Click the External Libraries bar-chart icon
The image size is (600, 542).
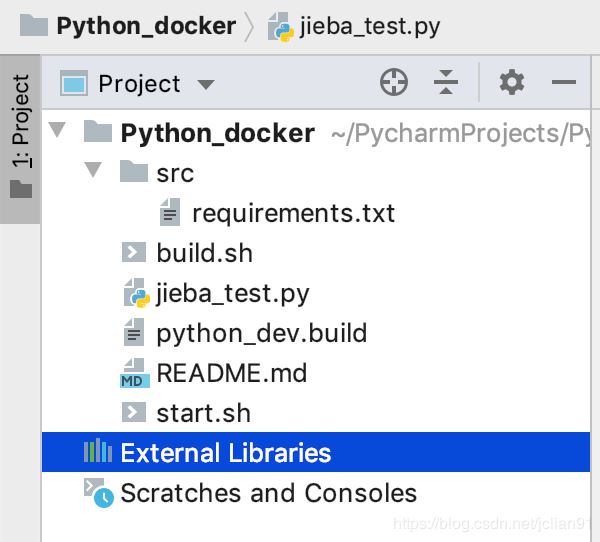(98, 453)
